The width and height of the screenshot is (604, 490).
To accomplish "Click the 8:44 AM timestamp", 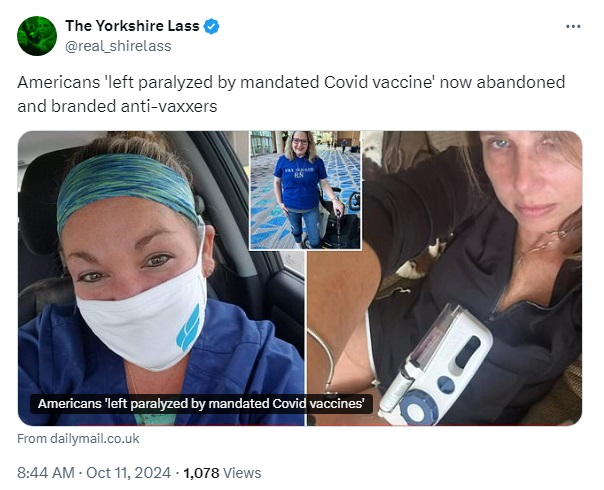I will (x=46, y=472).
